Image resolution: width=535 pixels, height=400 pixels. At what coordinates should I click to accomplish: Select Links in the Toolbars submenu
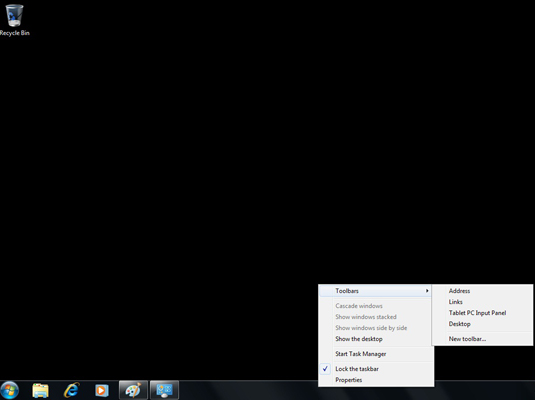482,302
